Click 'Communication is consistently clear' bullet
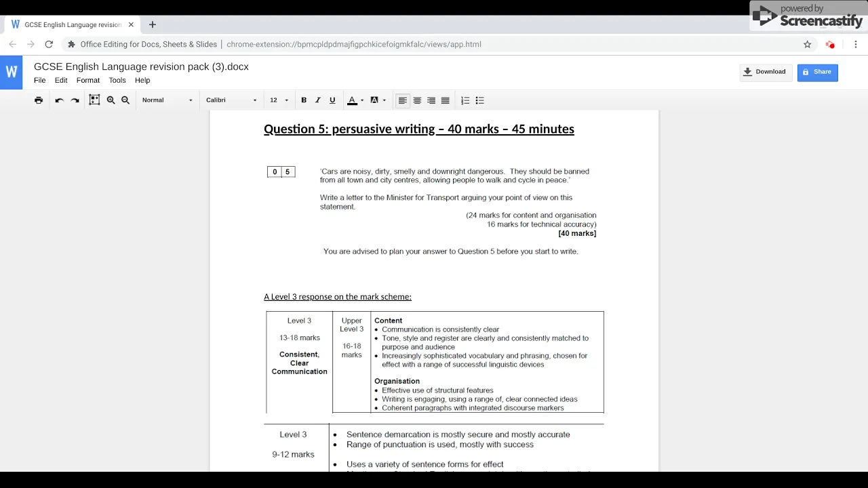 [x=440, y=329]
